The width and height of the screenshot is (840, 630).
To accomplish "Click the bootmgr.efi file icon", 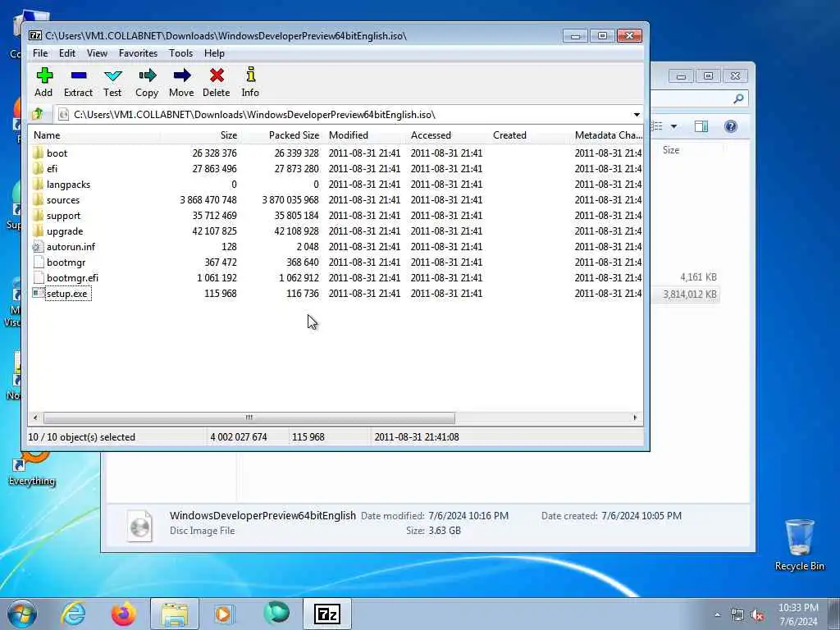I will point(38,277).
